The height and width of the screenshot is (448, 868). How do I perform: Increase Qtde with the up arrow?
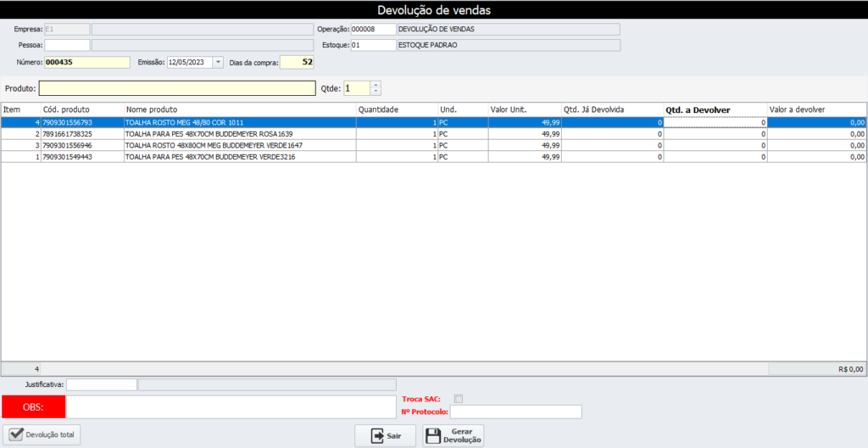[x=376, y=84]
